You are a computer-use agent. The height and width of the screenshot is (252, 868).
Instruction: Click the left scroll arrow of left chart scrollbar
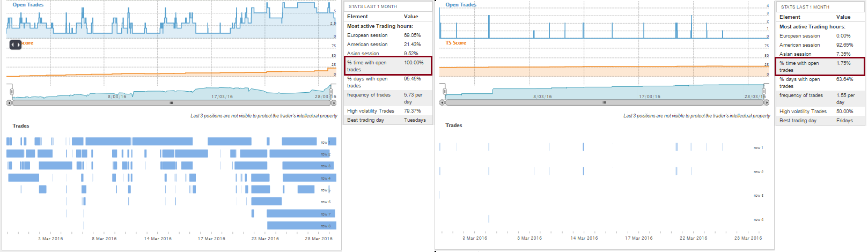click(9, 103)
